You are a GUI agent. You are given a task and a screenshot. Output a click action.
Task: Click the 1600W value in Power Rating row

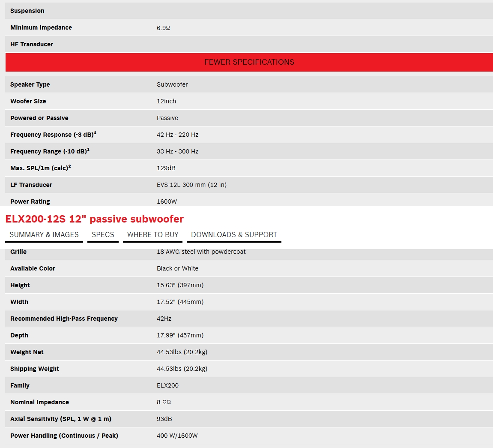(167, 201)
